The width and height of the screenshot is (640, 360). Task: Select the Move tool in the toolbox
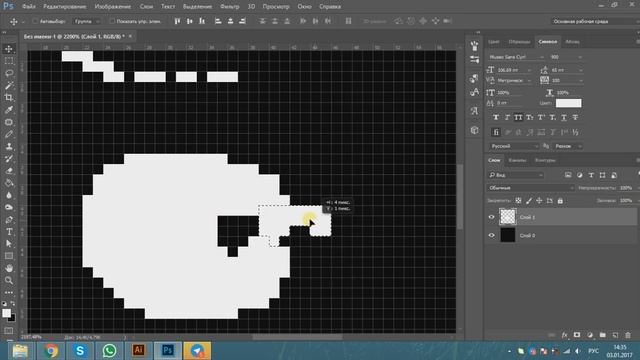[9, 49]
